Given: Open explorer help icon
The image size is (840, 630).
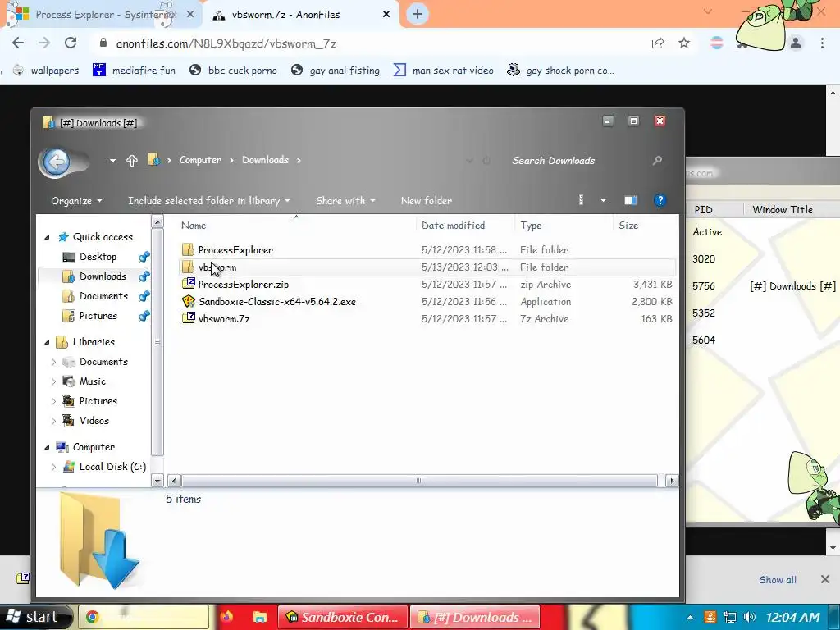Looking at the screenshot, I should (660, 200).
